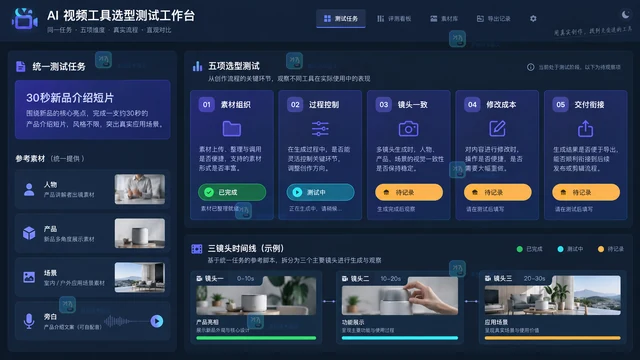
Task: Go to the 素材库 tab
Action: (x=444, y=19)
